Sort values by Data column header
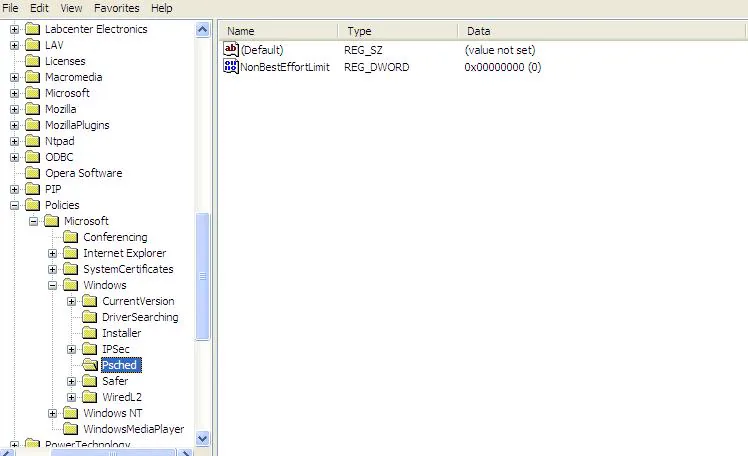 point(601,31)
